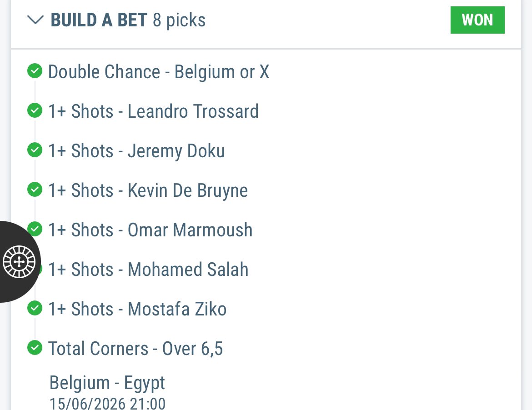
Task: Select 1+ Shots - Jeremy Doku pick
Action: [x=136, y=151]
